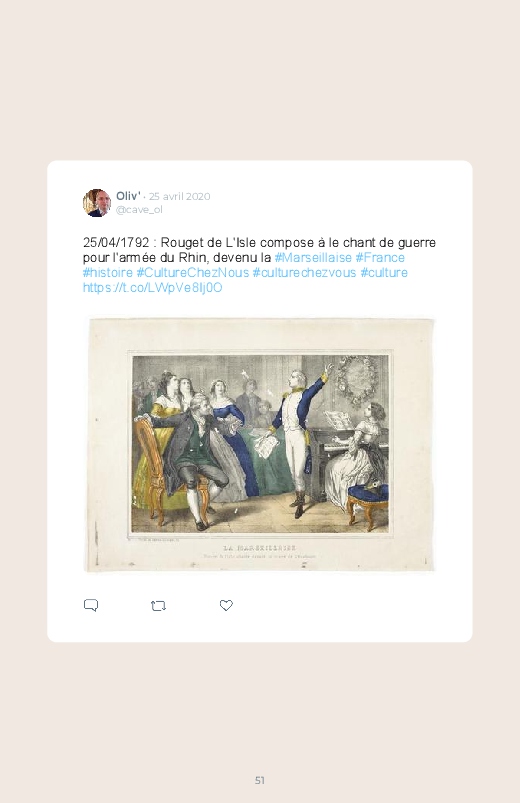
Task: Open the #culturechezvous hashtag
Action: [x=304, y=272]
